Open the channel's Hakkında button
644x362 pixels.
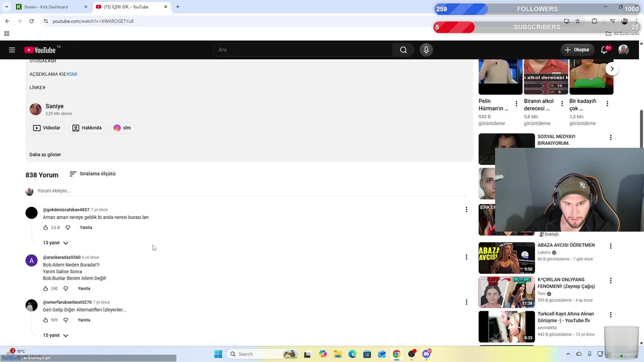[87, 128]
